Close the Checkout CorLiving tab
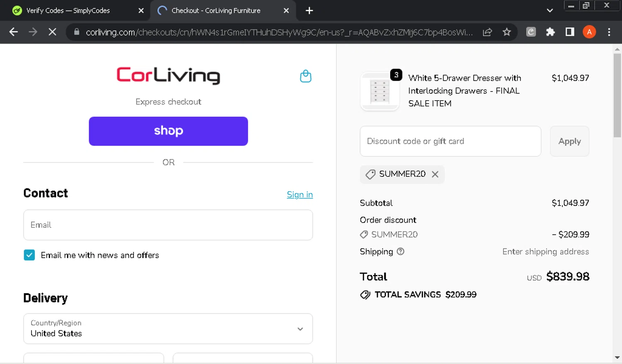 pos(286,11)
